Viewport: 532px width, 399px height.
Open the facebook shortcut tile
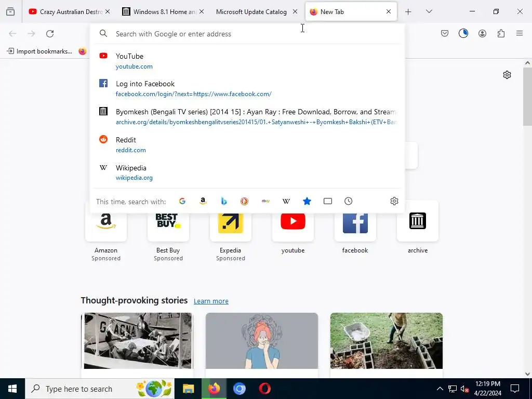[x=355, y=228]
